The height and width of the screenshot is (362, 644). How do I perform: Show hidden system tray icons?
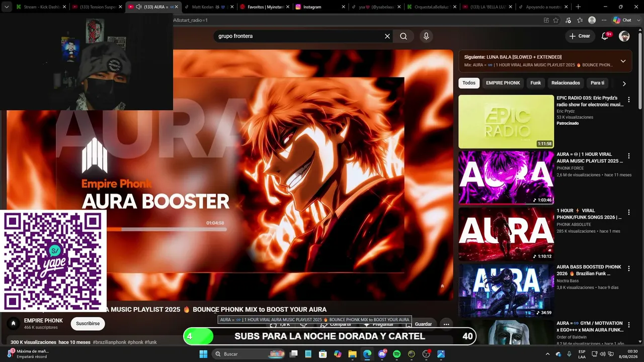(547, 354)
